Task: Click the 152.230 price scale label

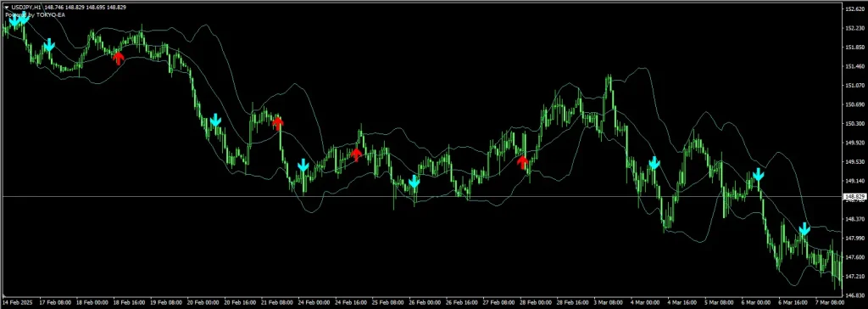Action: (x=855, y=28)
